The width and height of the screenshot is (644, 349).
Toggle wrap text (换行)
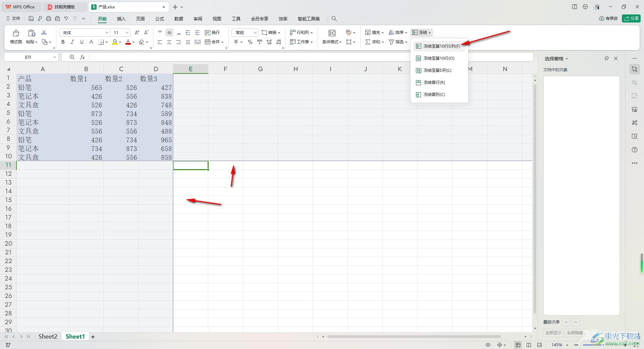coord(212,33)
